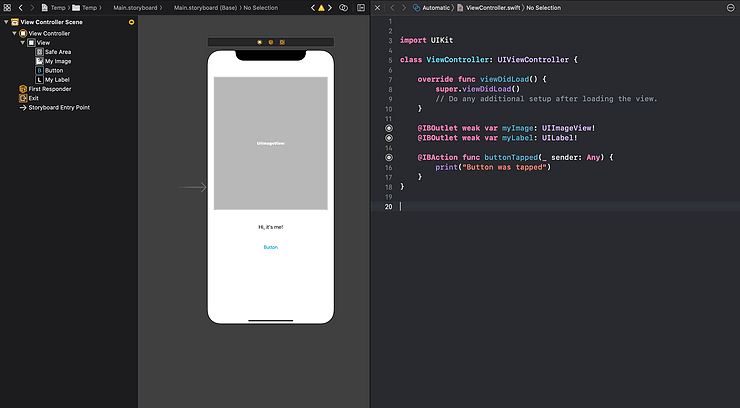Click the add editor button in storyboard pane
740x408 pixels.
click(359, 7)
